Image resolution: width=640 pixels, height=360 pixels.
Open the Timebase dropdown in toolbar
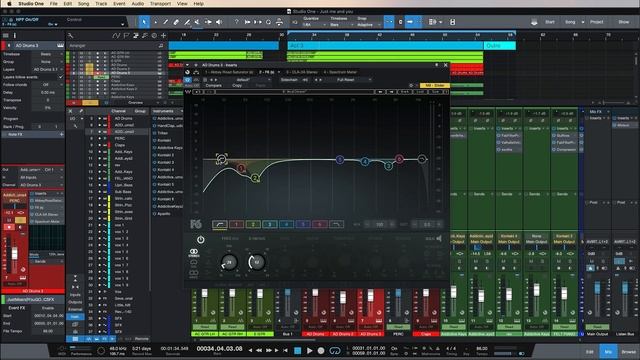click(x=341, y=24)
